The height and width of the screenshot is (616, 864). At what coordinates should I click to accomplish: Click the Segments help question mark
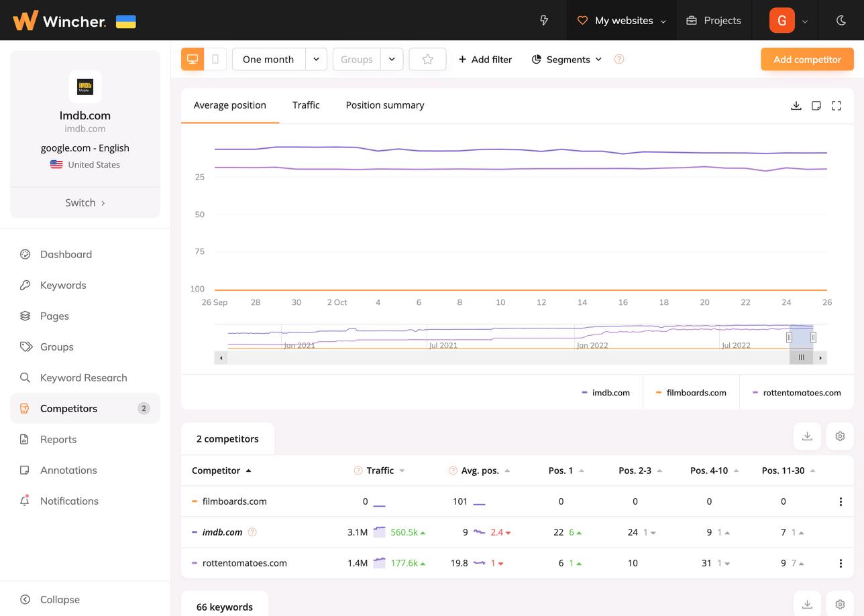click(x=619, y=60)
